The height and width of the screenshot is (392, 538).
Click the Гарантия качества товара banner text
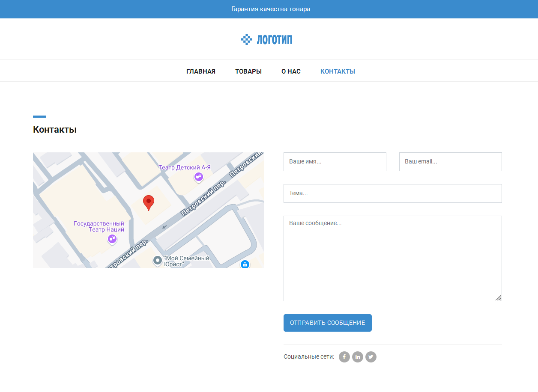point(271,9)
